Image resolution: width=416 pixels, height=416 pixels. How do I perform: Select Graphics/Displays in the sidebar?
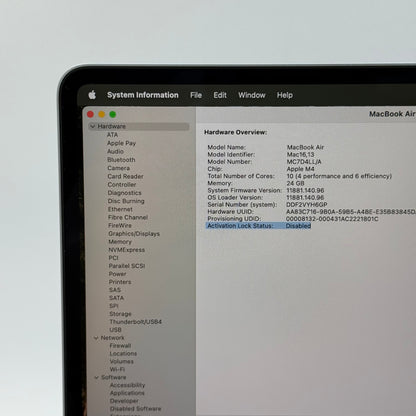click(x=134, y=234)
